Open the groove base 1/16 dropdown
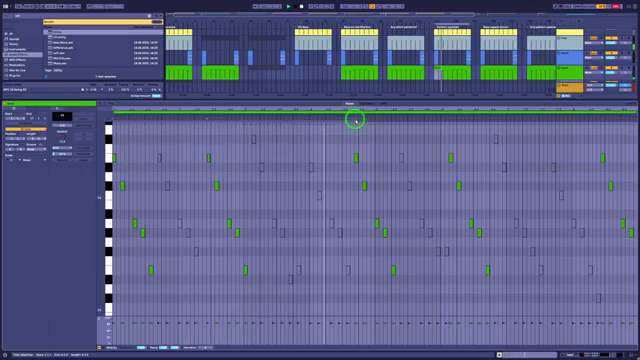Screen dimensions: 640x360 coord(95,89)
